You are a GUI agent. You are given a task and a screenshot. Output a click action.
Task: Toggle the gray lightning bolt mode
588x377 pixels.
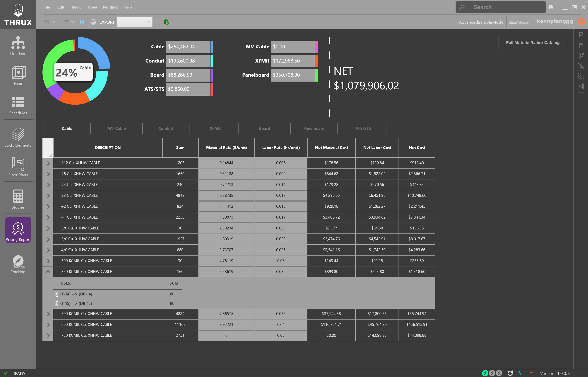tap(492, 373)
